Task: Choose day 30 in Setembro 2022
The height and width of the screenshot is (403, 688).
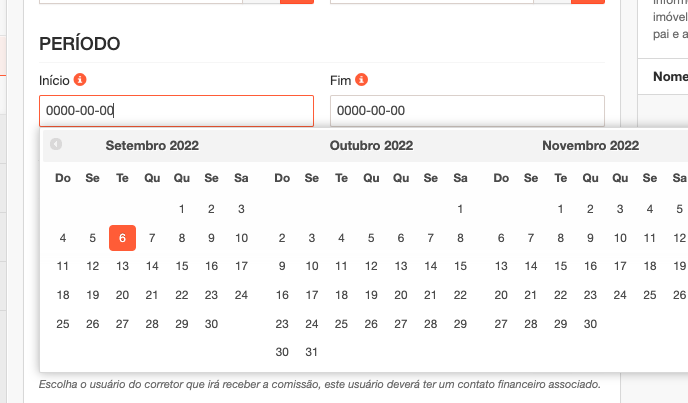Action: (211, 324)
